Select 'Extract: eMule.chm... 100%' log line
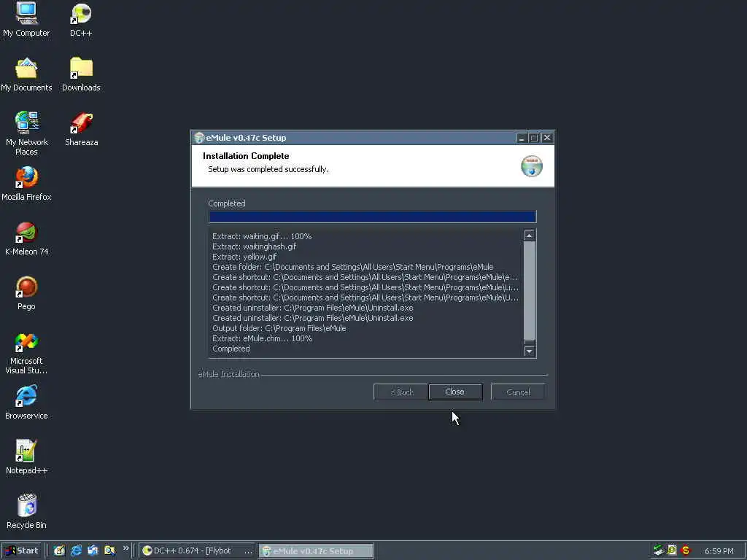This screenshot has height=560, width=747. [263, 338]
